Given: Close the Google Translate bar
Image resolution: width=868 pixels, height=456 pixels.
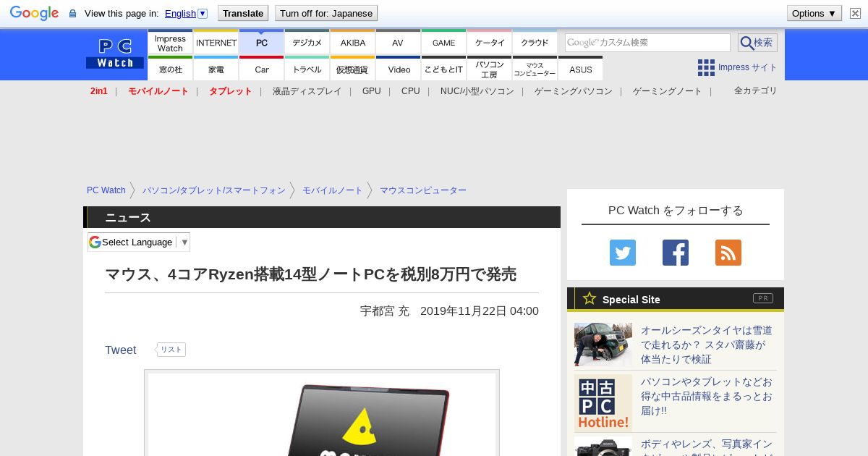Looking at the screenshot, I should click(855, 13).
